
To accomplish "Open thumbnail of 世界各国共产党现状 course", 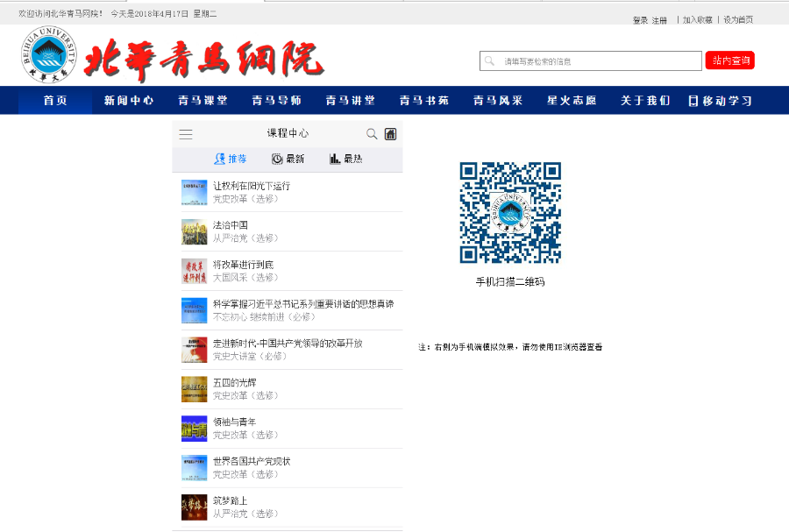I will coord(195,468).
